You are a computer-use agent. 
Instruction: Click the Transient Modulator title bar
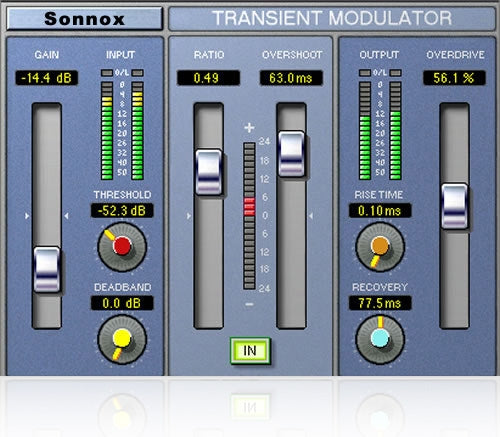[332, 18]
